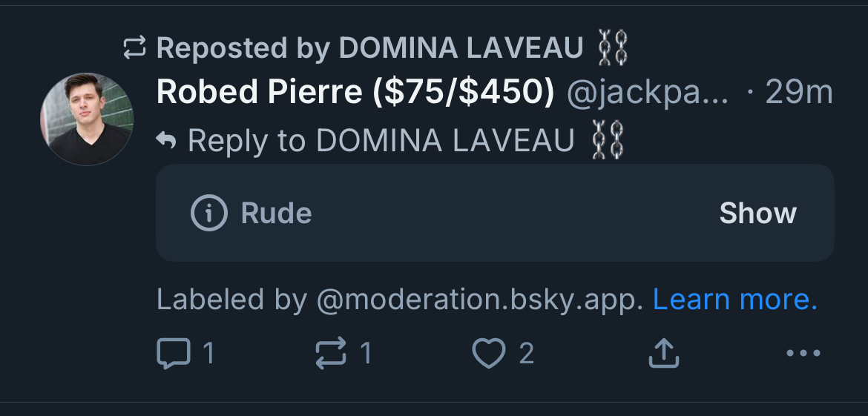Screen dimensions: 868x416
Task: Open the Learn more link
Action: point(734,300)
